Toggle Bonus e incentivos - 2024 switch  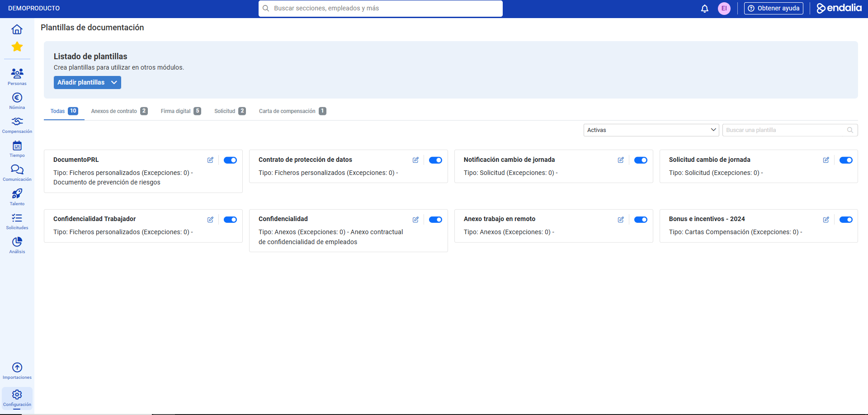(846, 220)
